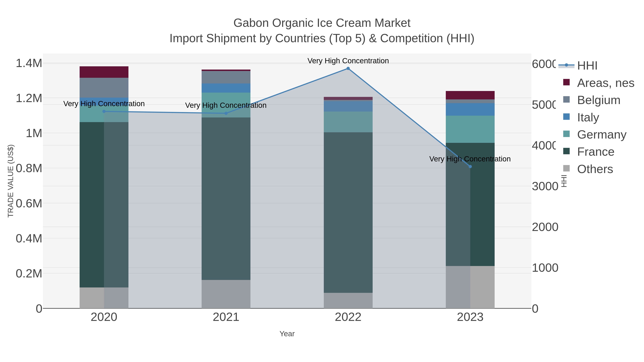Click the Areas, nes maroon legend swatch
This screenshot has height=362, width=644.
click(566, 82)
